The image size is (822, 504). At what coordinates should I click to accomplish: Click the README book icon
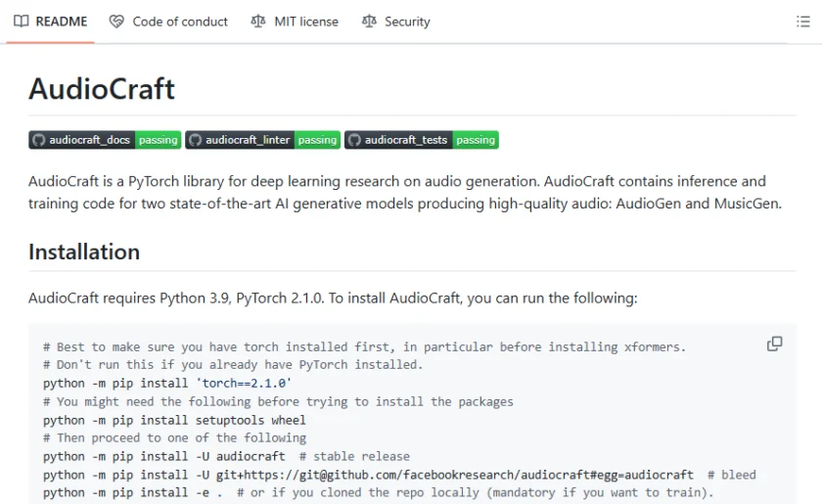pos(21,22)
